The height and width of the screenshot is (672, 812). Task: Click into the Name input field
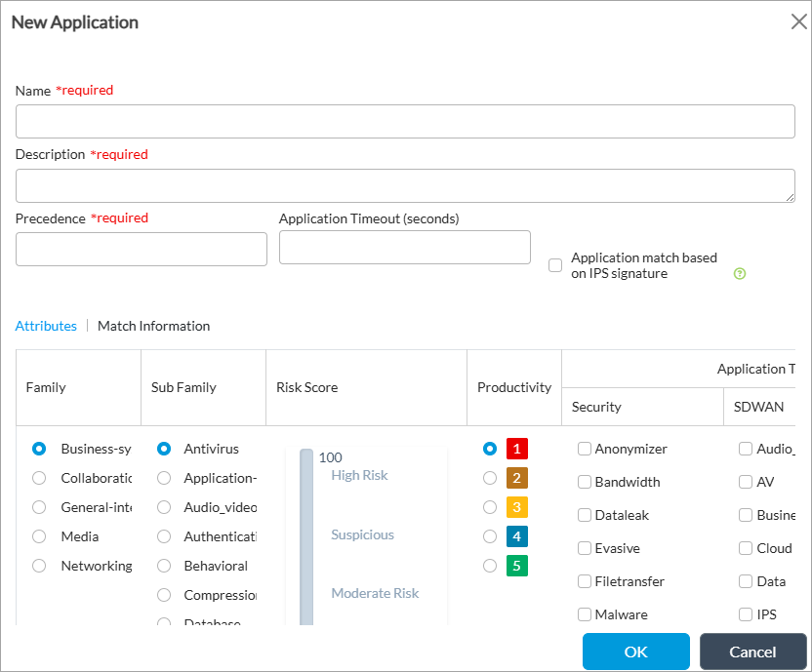pyautogui.click(x=405, y=122)
